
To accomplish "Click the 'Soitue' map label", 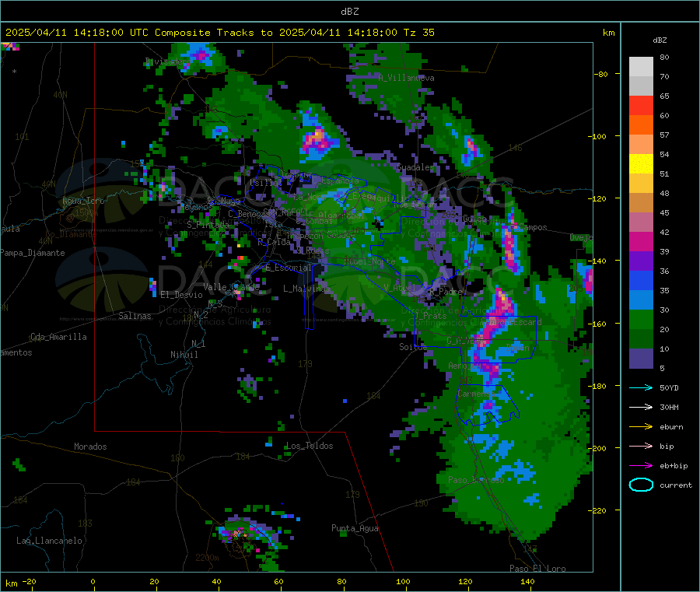I will coord(413,346).
